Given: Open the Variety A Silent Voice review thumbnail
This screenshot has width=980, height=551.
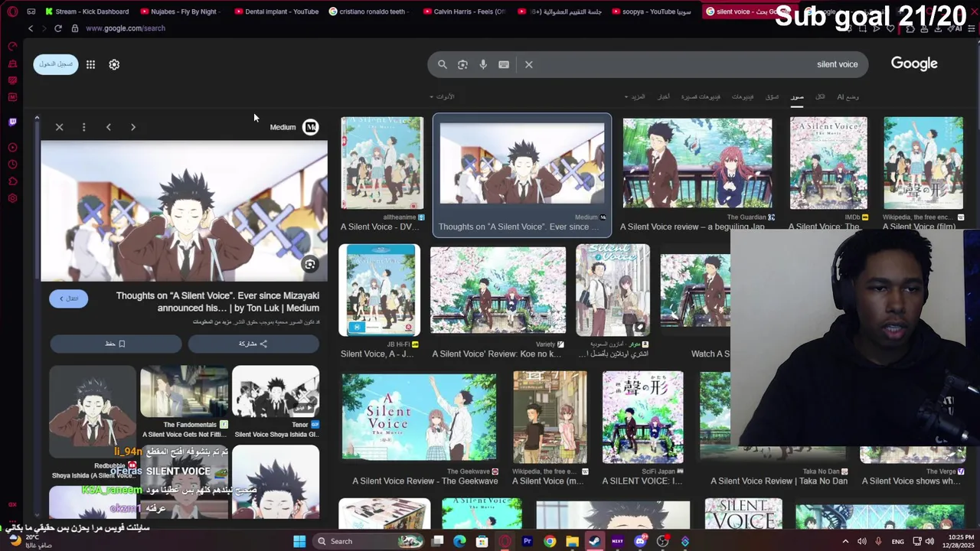Looking at the screenshot, I should pos(498,290).
